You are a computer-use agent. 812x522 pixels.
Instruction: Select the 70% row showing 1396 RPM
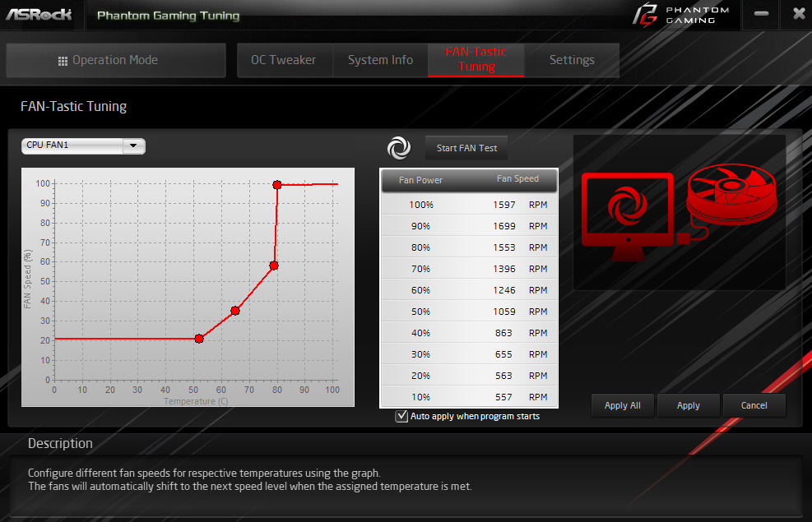click(469, 269)
